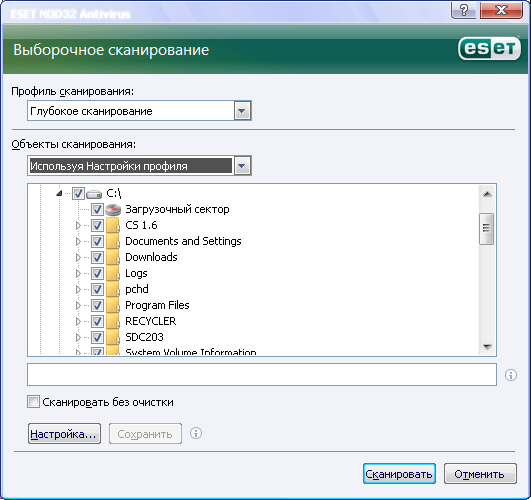
Task: Close the ESET NOD32 Antivirus dialog
Action: 501,10
